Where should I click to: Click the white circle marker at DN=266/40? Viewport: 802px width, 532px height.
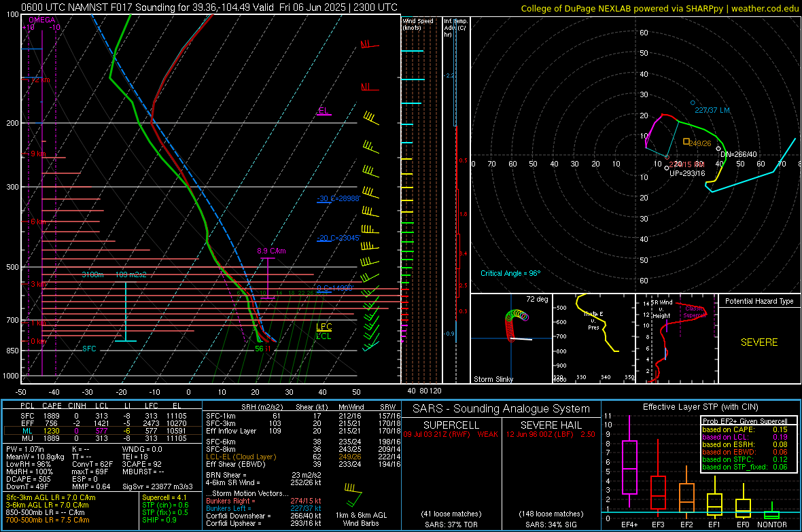[x=718, y=149]
